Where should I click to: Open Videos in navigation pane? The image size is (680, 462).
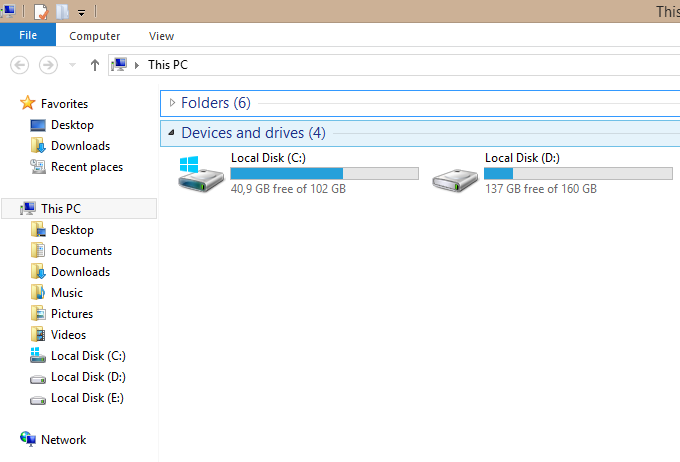tap(68, 335)
